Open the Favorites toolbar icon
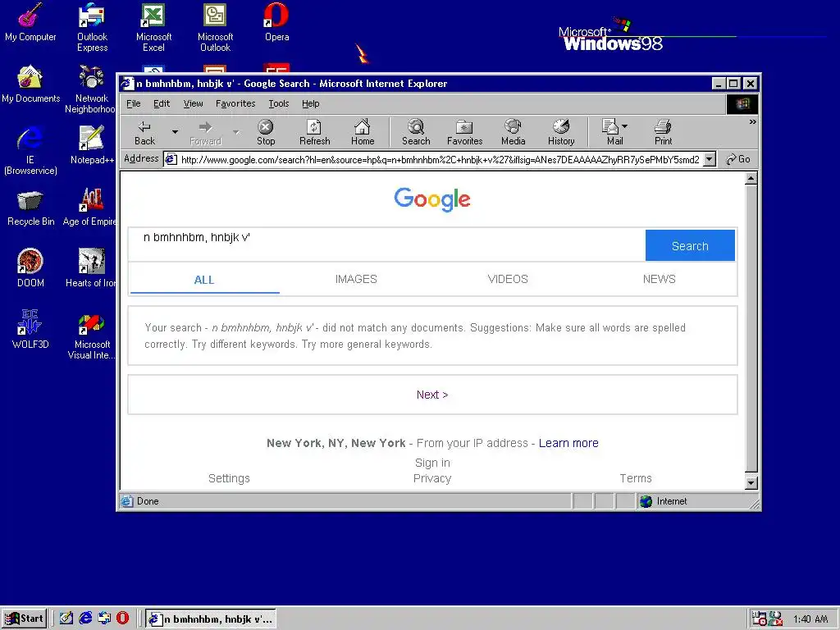840x630 pixels. coord(464,132)
